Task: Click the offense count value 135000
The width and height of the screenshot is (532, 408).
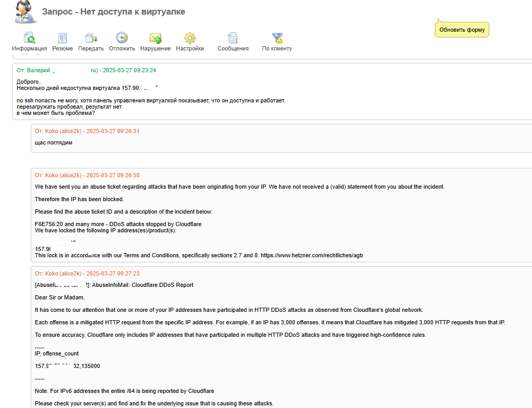Action: (90, 366)
